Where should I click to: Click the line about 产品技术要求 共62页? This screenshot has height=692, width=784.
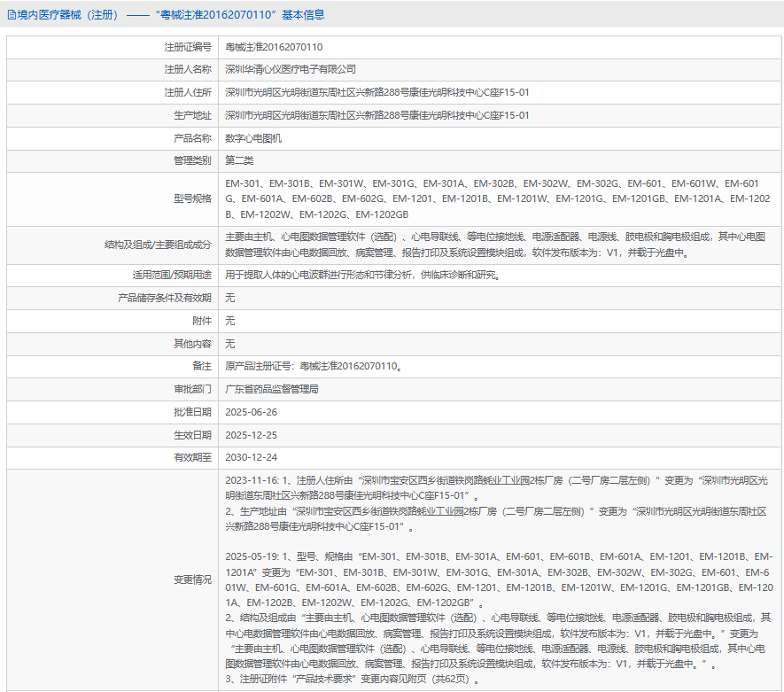click(x=352, y=680)
